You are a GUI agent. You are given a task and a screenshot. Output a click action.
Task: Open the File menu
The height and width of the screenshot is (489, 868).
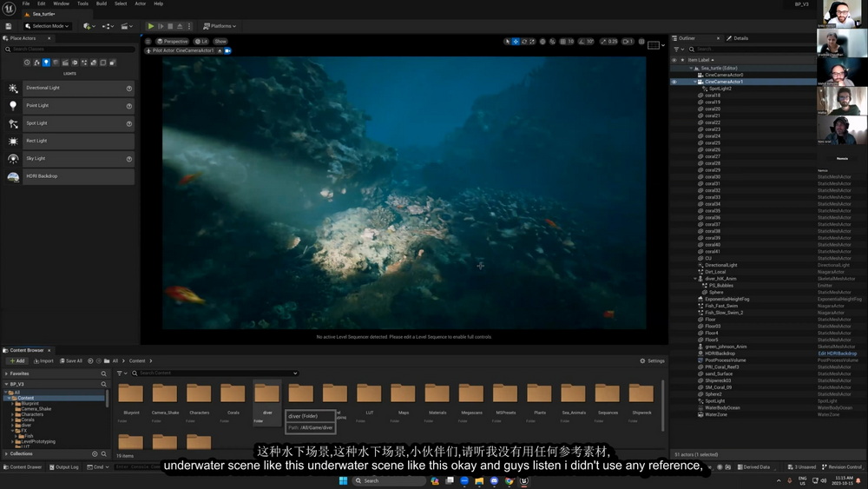(x=26, y=3)
